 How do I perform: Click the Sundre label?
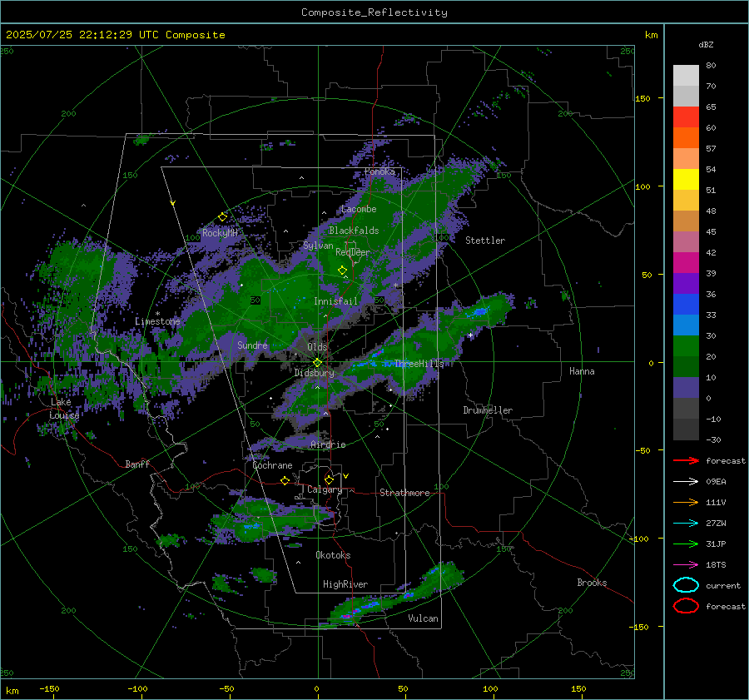(x=252, y=345)
